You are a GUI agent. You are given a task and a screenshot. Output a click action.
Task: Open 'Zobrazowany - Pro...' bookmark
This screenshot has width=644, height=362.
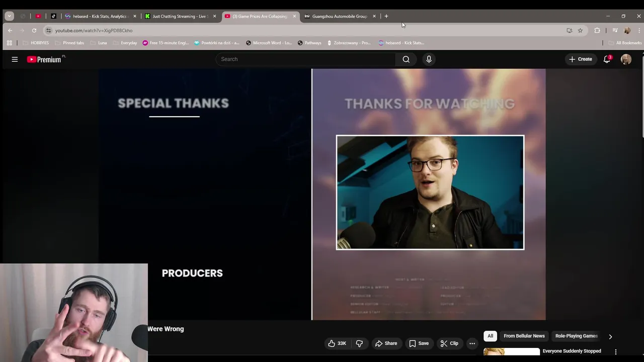coord(349,43)
